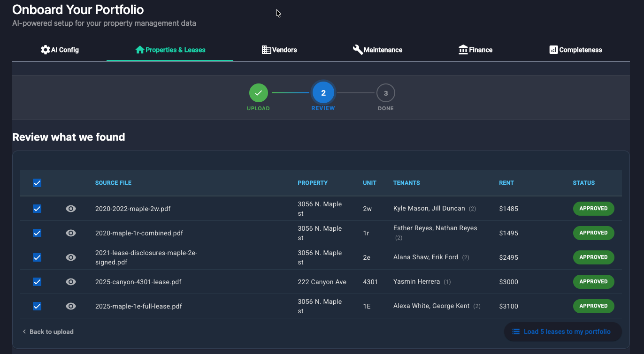Preview 2020-2022-maple-2w.pdf with eye icon
Screen dimensions: 644x354
(71, 209)
